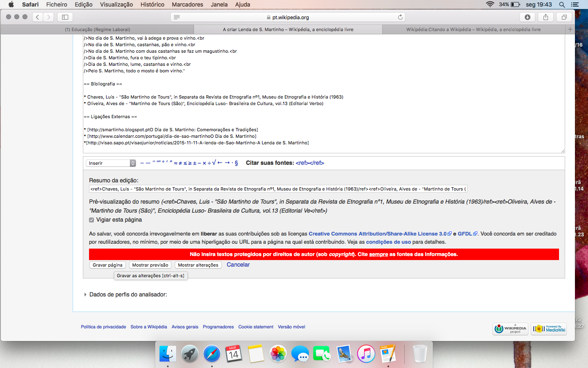Click the Resumo da edição input field

click(278, 189)
